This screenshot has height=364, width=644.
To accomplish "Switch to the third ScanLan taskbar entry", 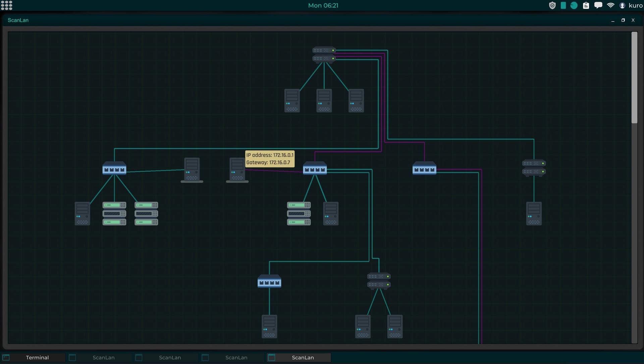I will pos(232,358).
